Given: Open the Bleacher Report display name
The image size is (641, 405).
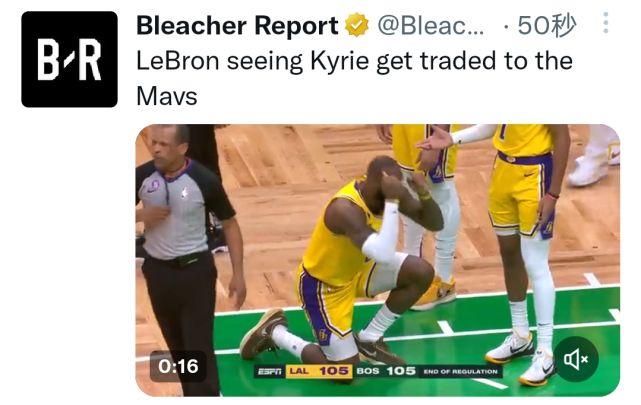Looking at the screenshot, I should tap(237, 26).
